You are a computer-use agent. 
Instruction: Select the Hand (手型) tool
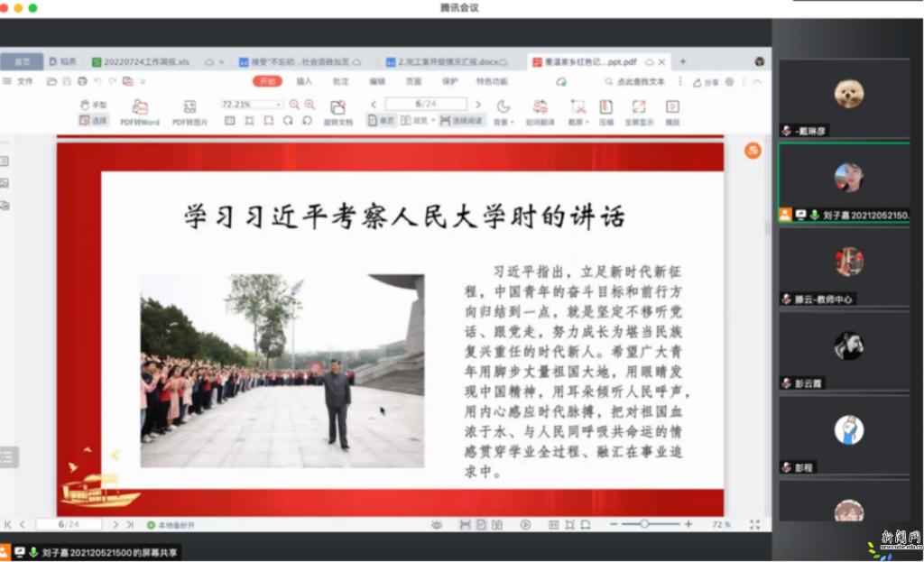pos(93,105)
